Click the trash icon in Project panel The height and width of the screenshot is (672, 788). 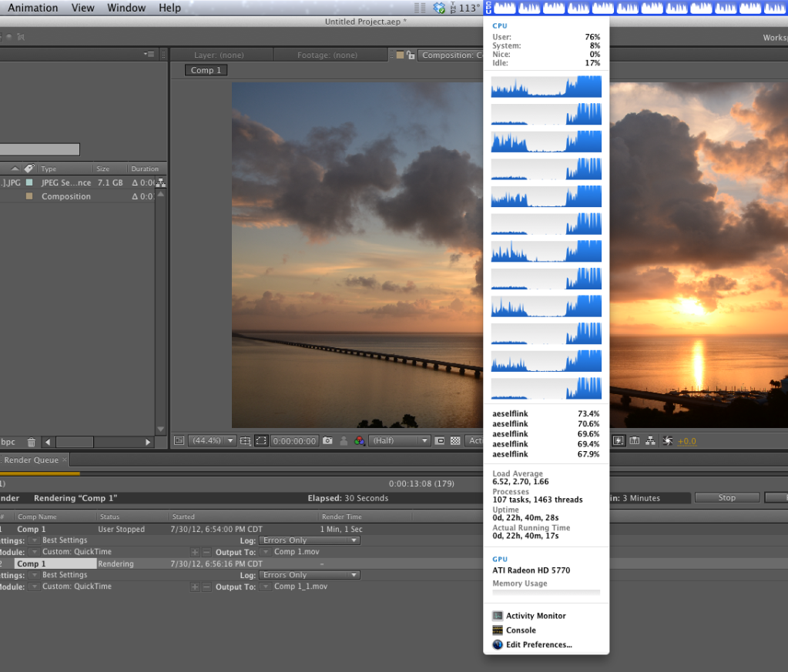[32, 443]
